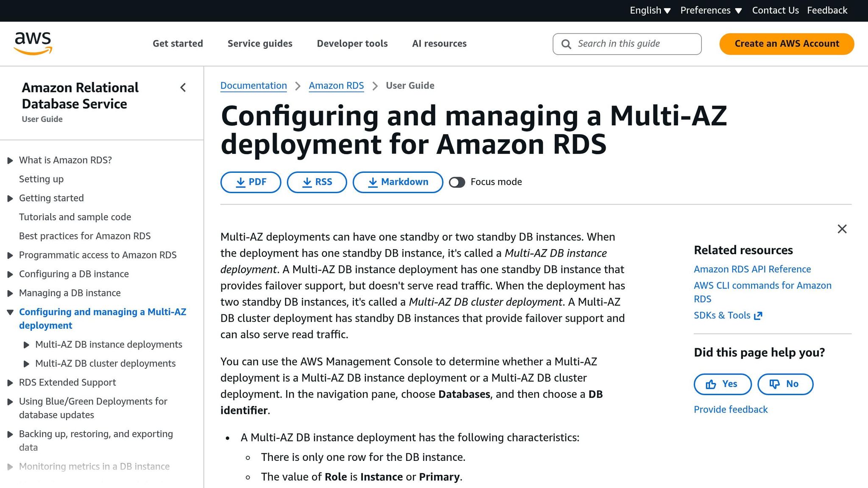This screenshot has width=868, height=488.
Task: Collapse the sidebar with left chevron
Action: pyautogui.click(x=183, y=88)
